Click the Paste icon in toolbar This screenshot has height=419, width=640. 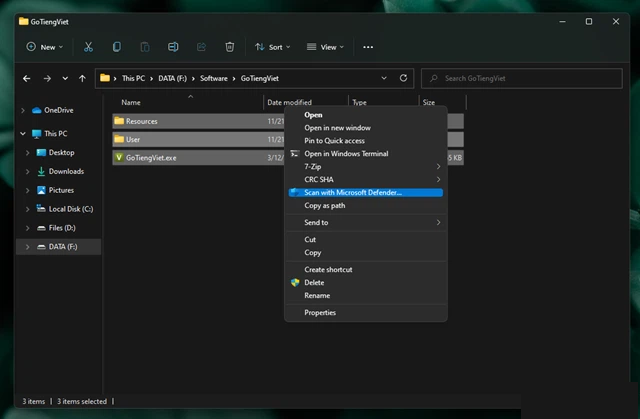pos(145,47)
